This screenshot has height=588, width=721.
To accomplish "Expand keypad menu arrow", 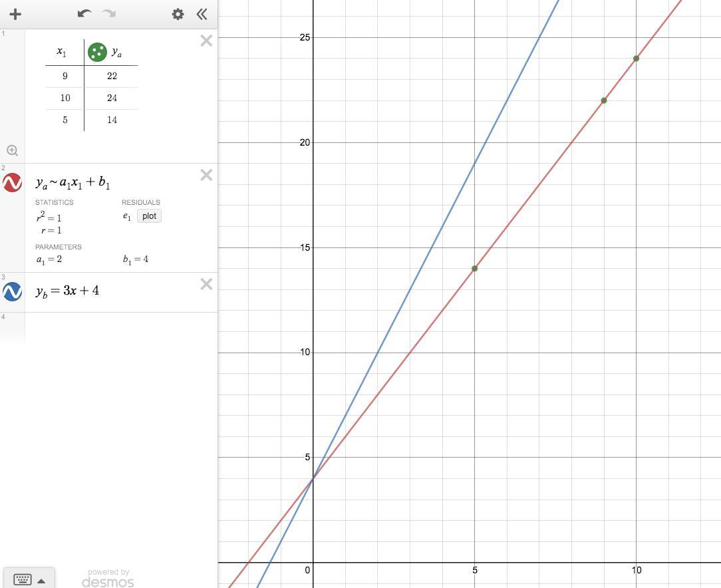I will [41, 581].
